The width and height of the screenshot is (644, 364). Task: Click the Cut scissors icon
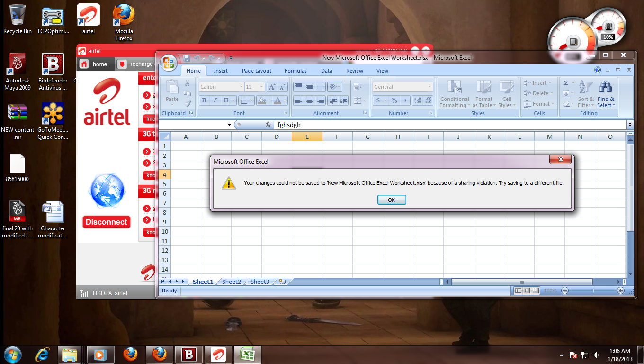[188, 83]
